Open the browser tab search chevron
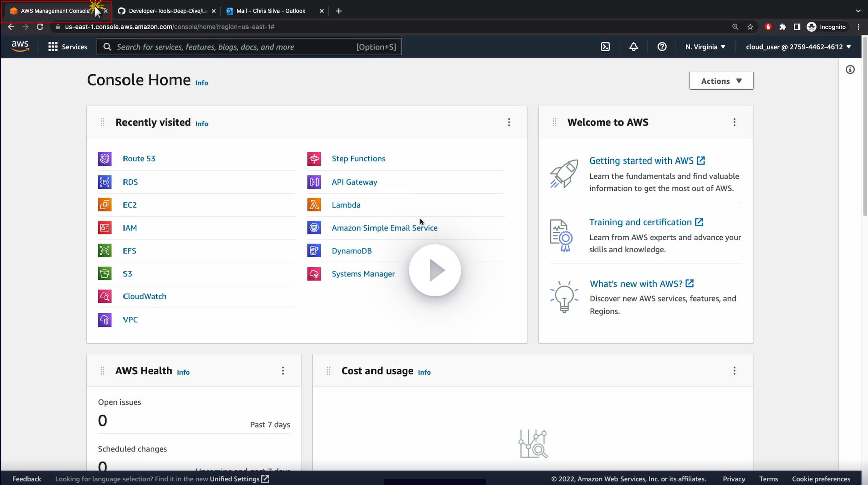This screenshot has height=485, width=868. click(x=858, y=11)
